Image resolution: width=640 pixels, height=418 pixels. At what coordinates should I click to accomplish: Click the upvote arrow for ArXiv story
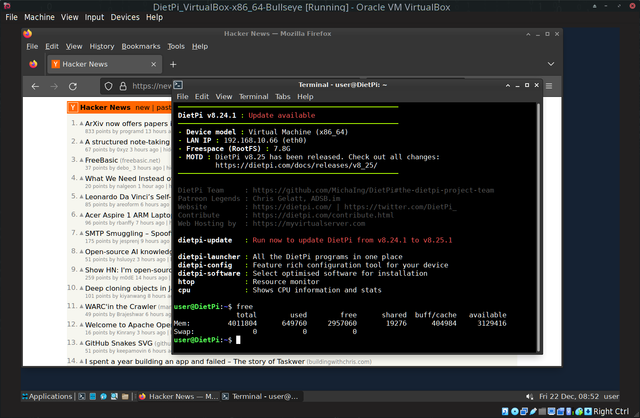[x=81, y=123]
